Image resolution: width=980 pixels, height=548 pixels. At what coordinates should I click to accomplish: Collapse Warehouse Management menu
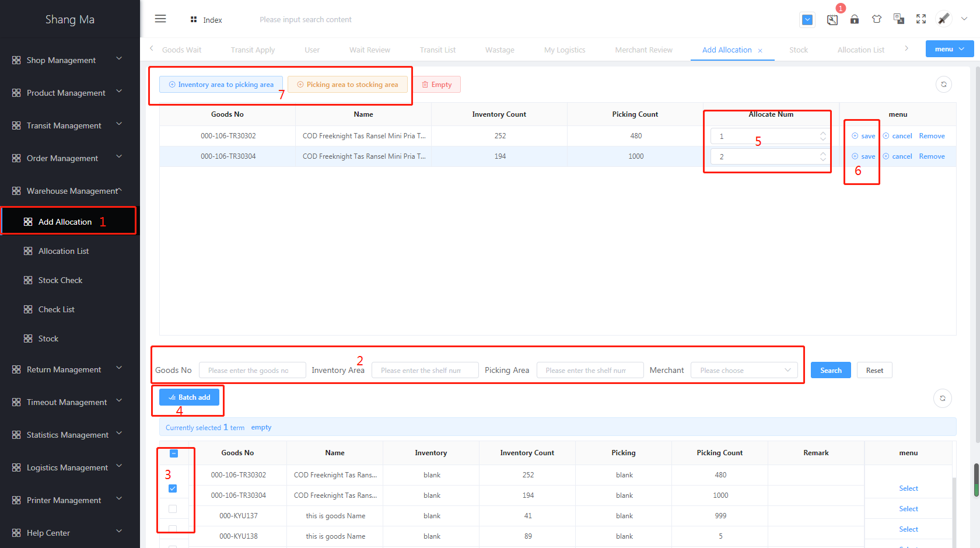click(120, 190)
